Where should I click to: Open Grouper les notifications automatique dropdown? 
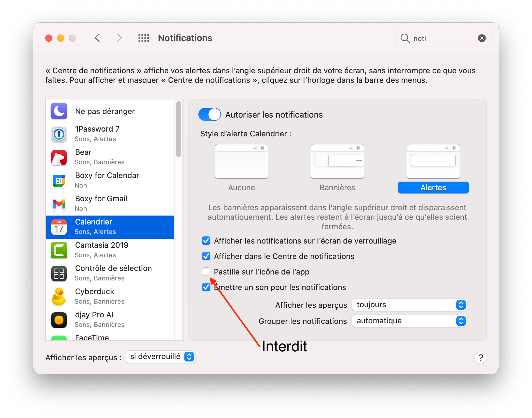point(409,321)
